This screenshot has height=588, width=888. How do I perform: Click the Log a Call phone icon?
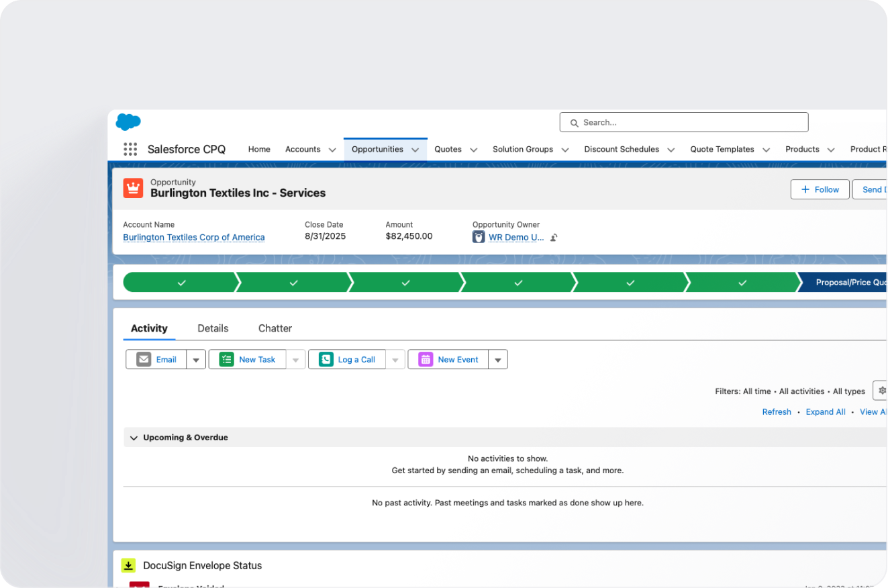tap(326, 360)
